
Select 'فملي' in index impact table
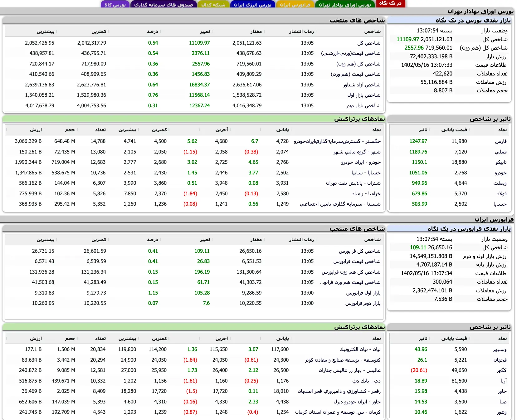click(x=500, y=152)
